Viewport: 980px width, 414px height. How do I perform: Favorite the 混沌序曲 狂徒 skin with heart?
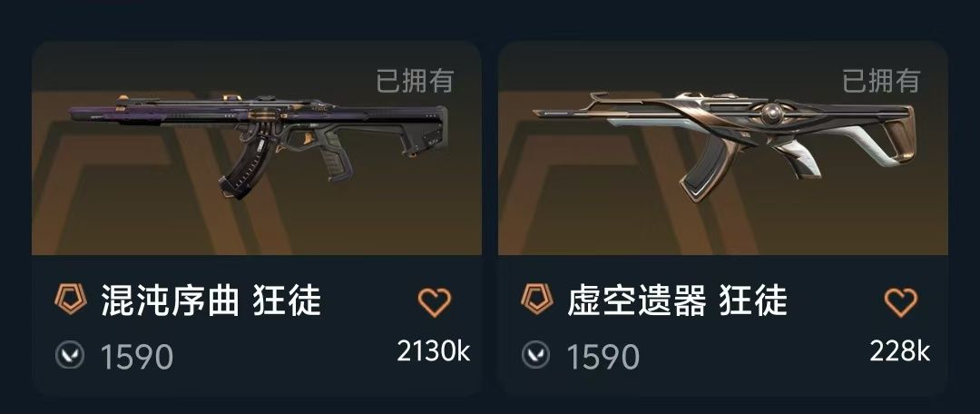tap(435, 303)
